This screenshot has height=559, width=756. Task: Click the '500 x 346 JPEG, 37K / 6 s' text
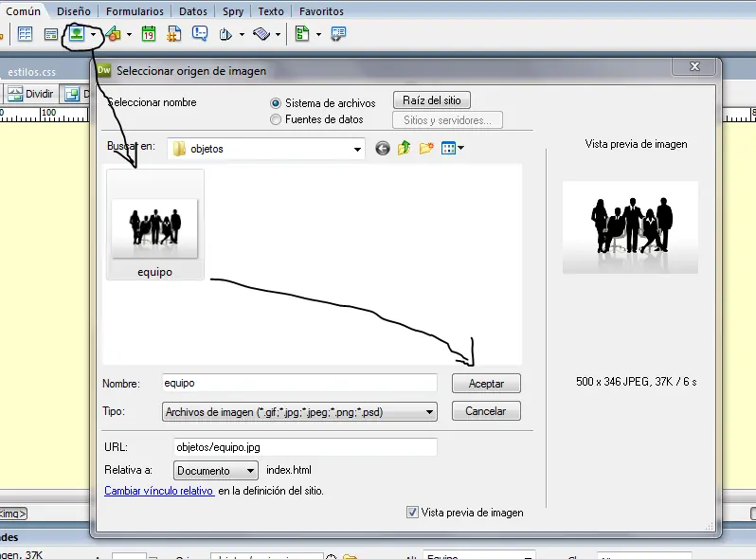(x=636, y=382)
